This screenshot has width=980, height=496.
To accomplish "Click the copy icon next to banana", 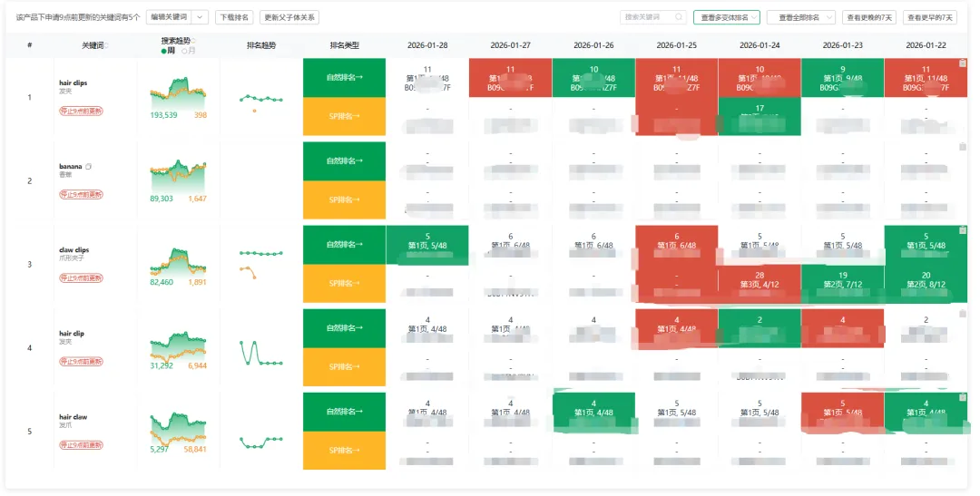I will coord(88,167).
